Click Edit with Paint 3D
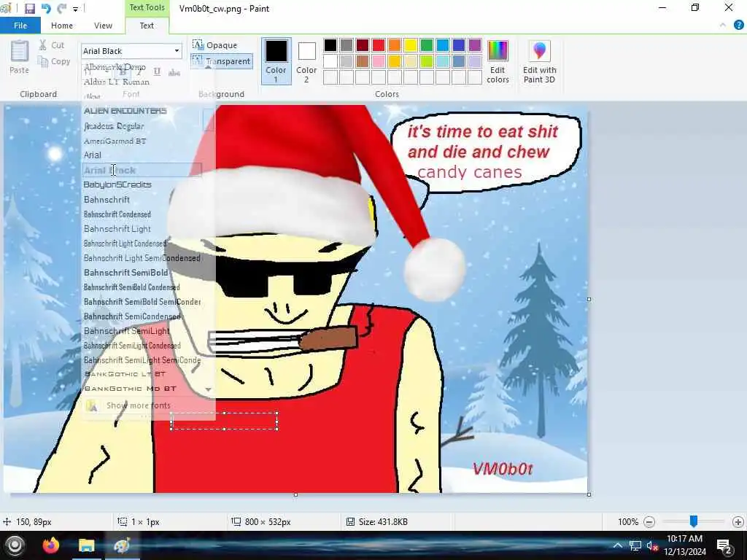This screenshot has width=747, height=560. tap(539, 61)
